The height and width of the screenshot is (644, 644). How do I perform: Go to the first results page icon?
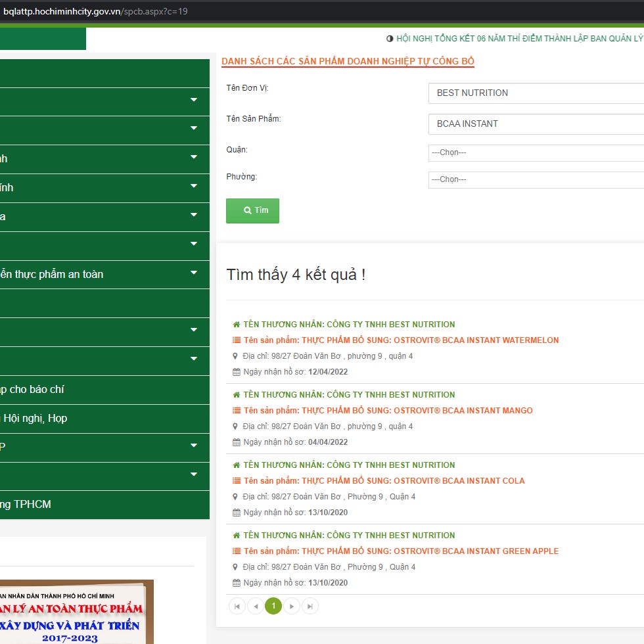[237, 606]
